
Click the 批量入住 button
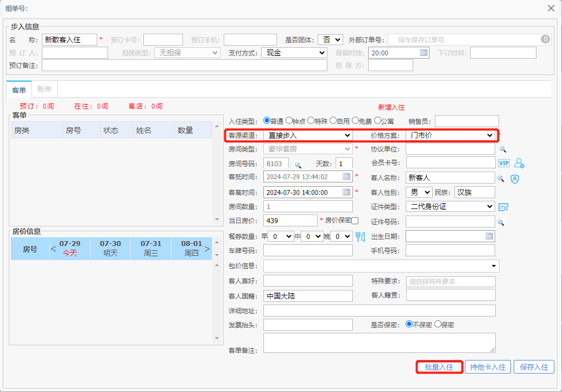point(439,367)
